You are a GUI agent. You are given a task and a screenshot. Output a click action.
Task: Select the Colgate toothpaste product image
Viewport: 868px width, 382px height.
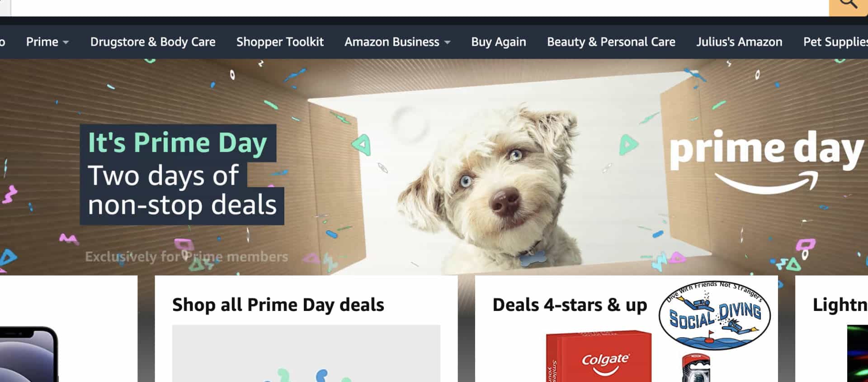click(x=599, y=357)
